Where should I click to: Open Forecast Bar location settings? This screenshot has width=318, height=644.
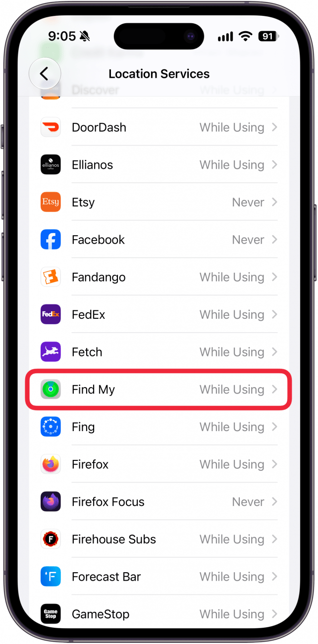(159, 577)
